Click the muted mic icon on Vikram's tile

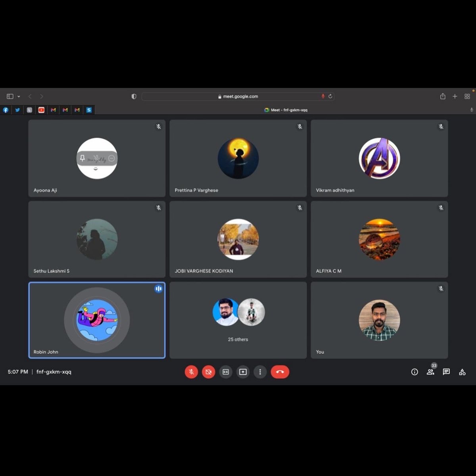(441, 127)
